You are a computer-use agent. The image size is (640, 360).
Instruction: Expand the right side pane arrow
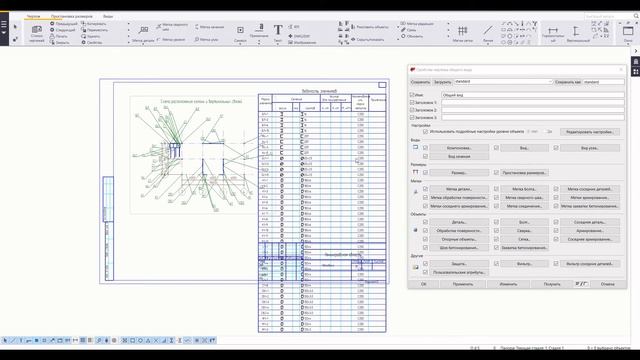tap(636, 51)
